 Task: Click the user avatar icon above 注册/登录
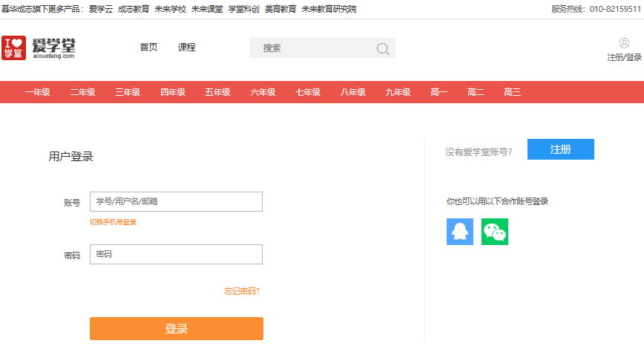click(624, 43)
